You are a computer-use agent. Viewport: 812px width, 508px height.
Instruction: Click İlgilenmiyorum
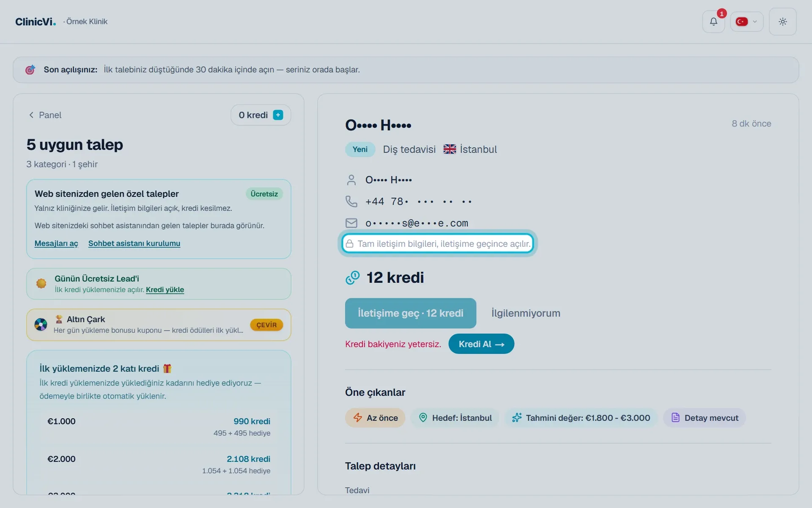point(526,313)
